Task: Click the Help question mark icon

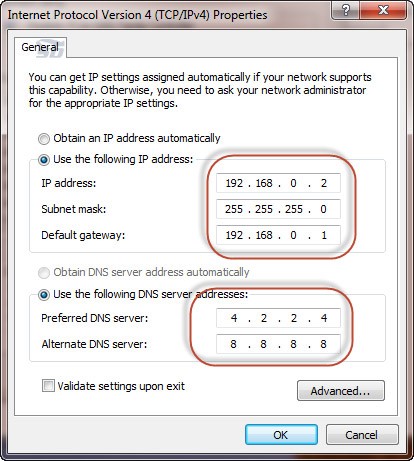Action: tap(345, 11)
